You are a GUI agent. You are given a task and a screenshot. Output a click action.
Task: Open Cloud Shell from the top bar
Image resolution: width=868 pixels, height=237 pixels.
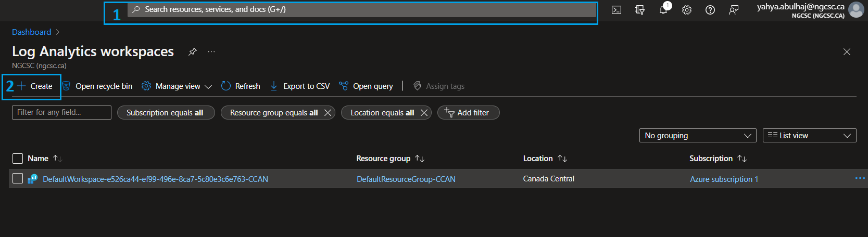(x=617, y=10)
